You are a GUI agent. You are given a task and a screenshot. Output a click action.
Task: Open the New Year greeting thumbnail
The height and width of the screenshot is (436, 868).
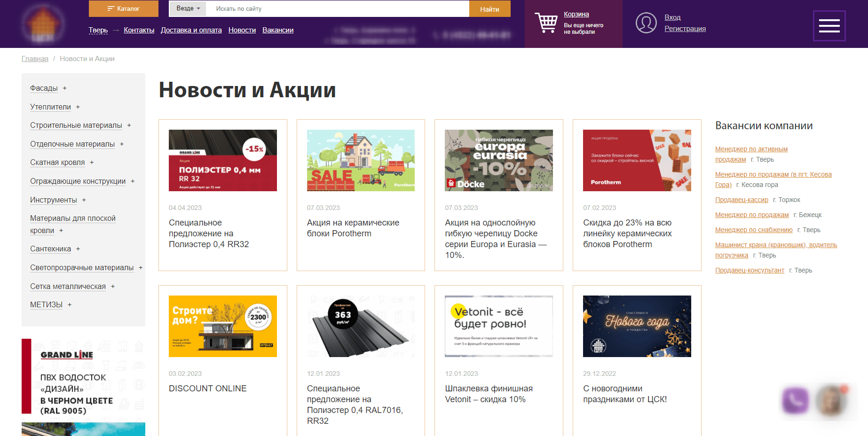coord(637,326)
